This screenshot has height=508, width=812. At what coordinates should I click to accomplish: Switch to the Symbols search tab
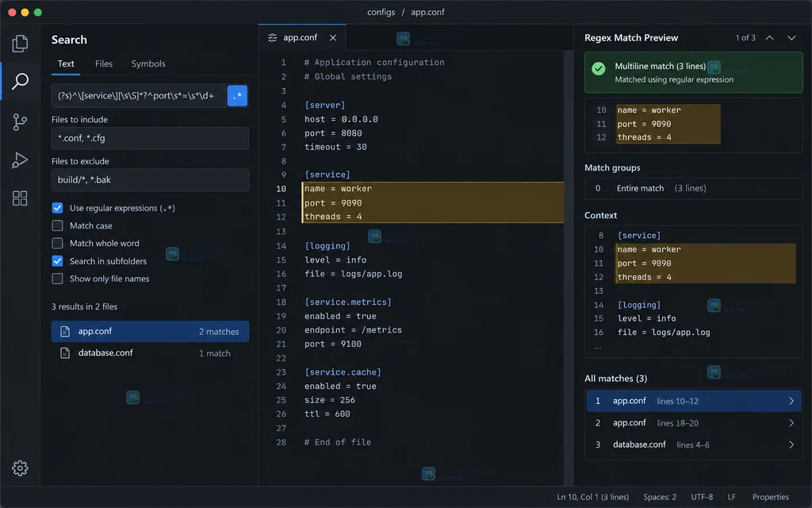(148, 63)
